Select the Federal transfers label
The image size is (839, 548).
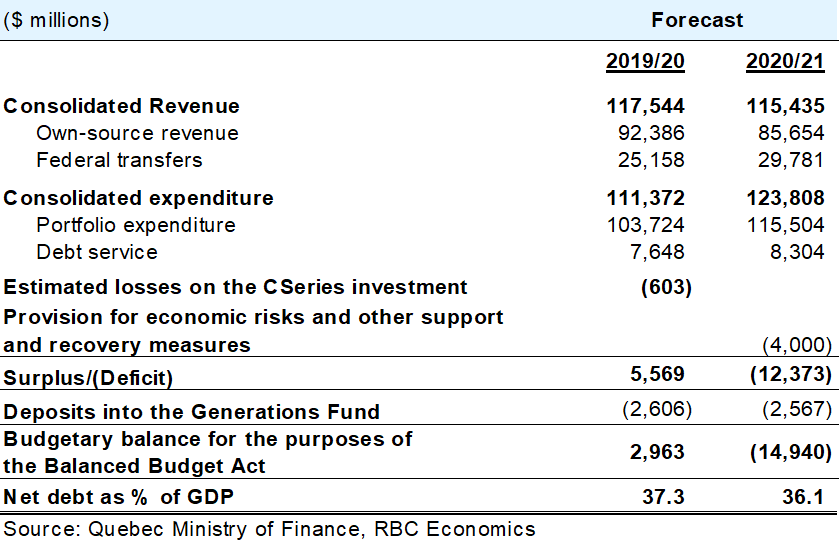119,160
